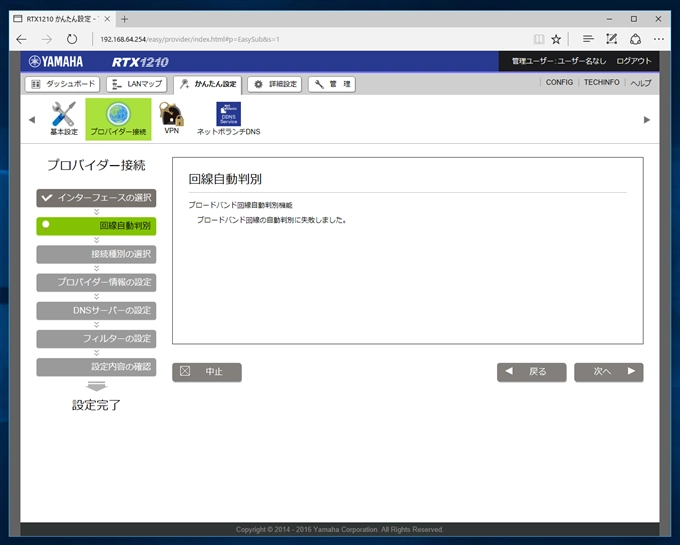Open the browser share icon

click(635, 39)
